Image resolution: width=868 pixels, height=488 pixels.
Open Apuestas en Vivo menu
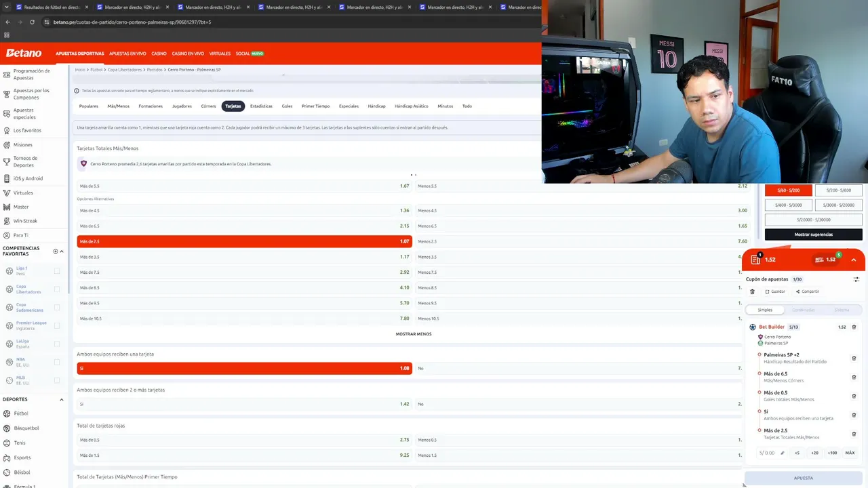click(127, 54)
